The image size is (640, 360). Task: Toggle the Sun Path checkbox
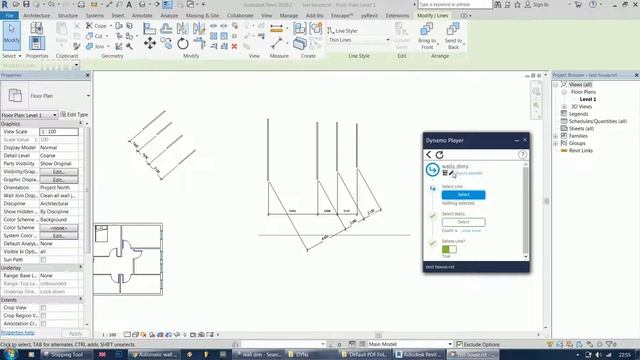coord(43,260)
